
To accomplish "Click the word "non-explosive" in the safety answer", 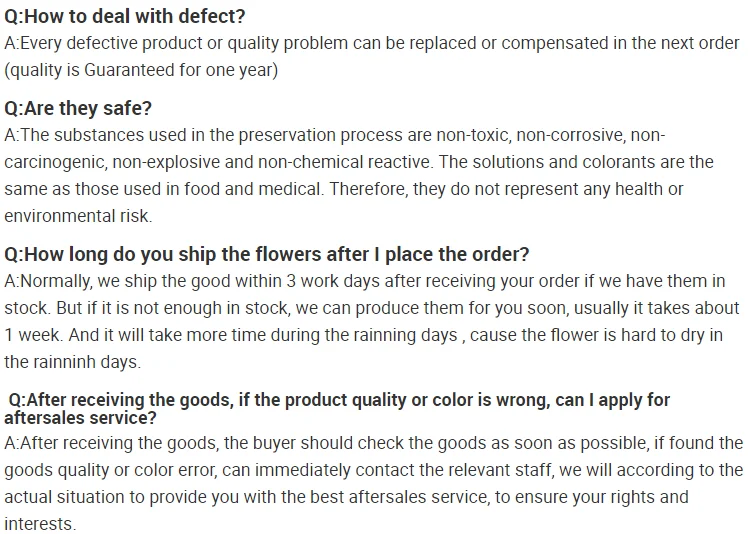I will click(x=160, y=162).
